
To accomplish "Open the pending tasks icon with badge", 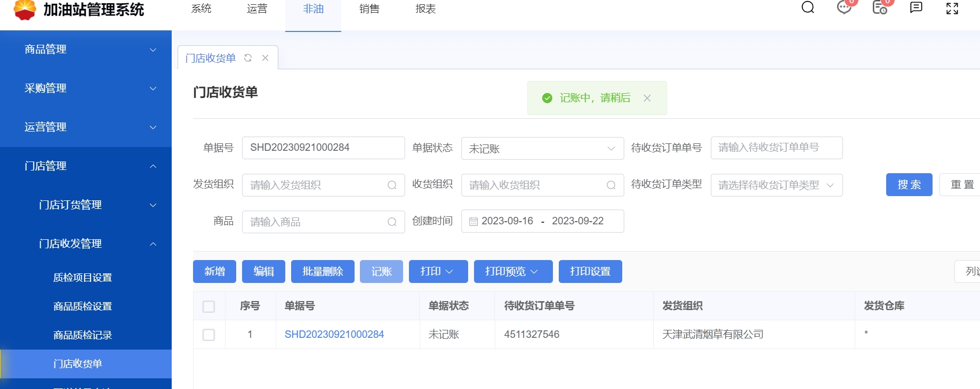I will coord(879,7).
